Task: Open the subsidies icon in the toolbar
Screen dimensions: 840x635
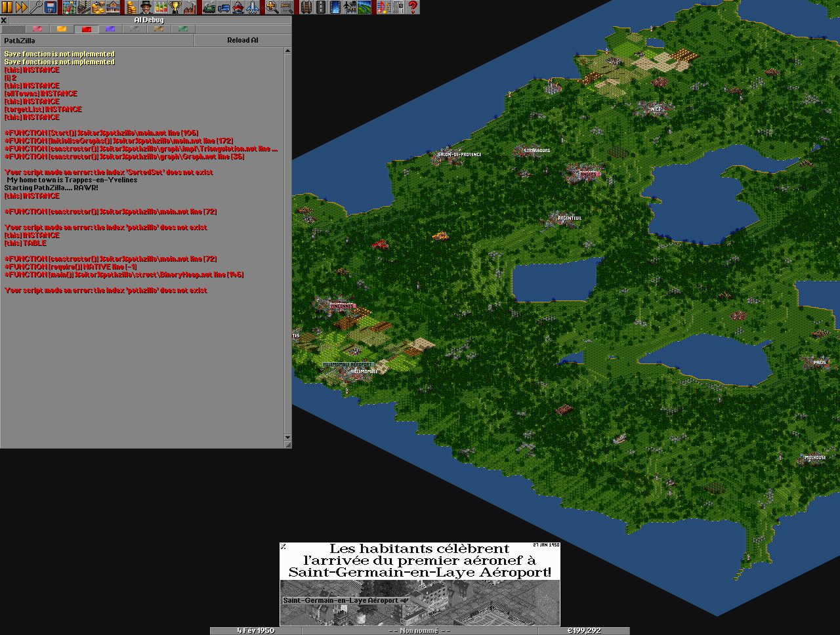Action: tap(98, 7)
